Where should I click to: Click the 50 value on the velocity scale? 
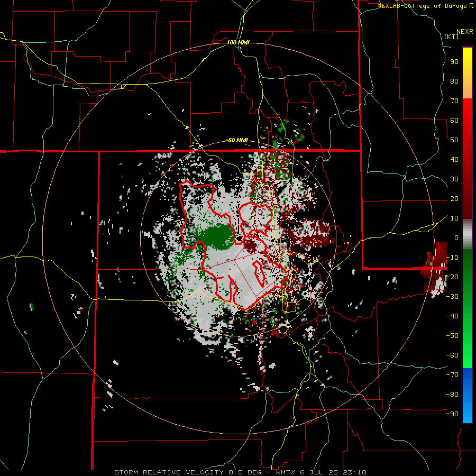(x=454, y=140)
